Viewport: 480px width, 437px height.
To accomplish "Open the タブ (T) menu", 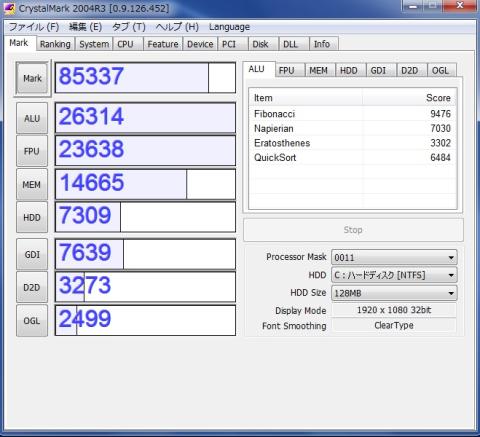I will 129,27.
